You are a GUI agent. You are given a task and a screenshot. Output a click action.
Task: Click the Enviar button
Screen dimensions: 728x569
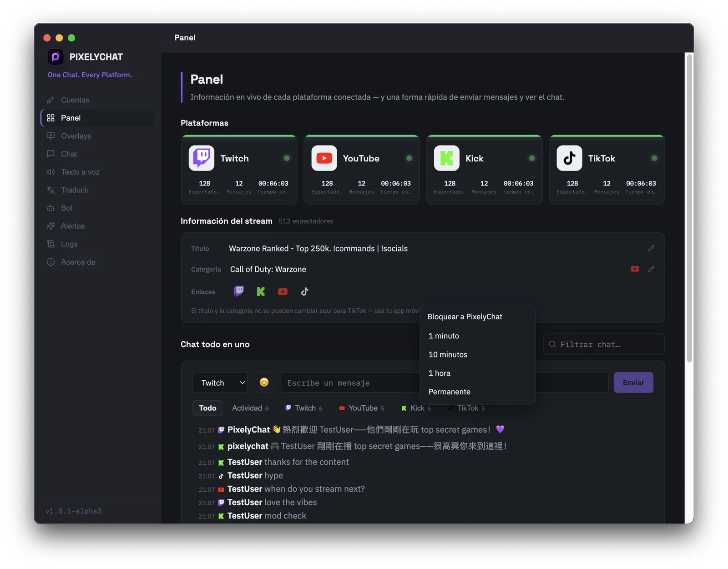[633, 383]
